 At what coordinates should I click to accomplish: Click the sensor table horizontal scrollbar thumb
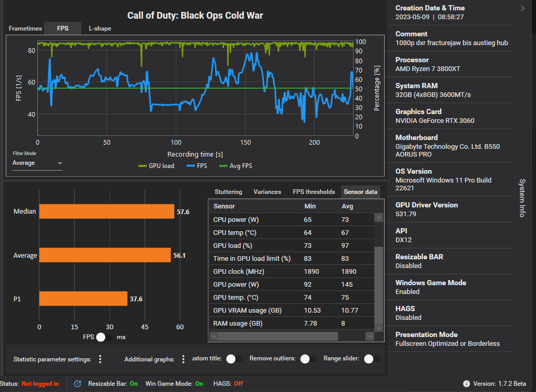click(278, 336)
